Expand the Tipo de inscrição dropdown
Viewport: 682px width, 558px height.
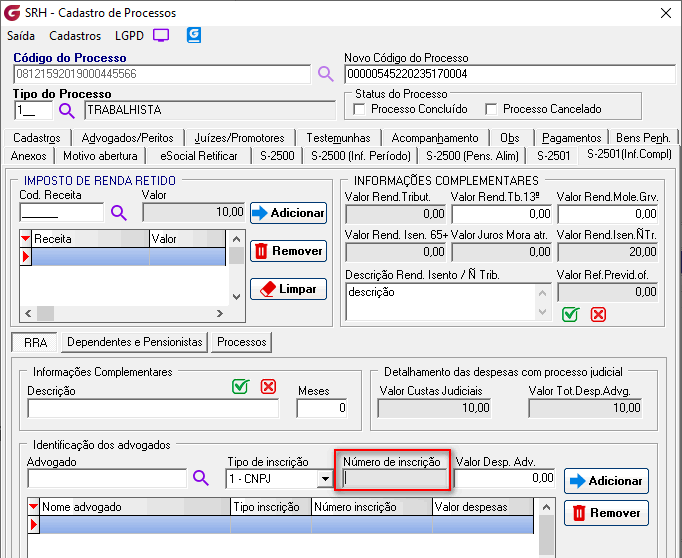[x=323, y=479]
